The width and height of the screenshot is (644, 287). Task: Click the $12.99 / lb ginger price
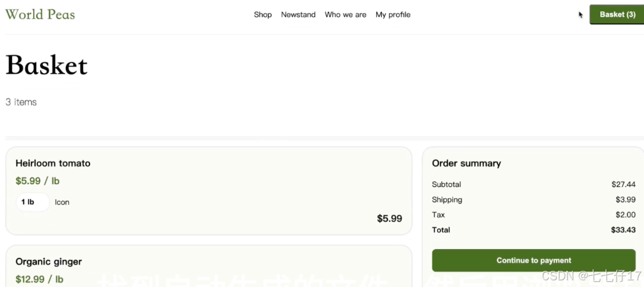[39, 279]
